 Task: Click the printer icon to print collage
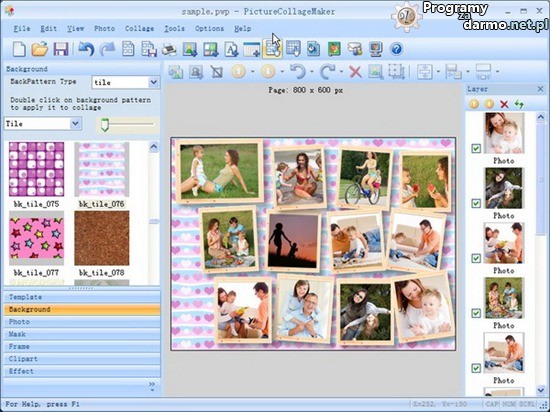point(169,49)
